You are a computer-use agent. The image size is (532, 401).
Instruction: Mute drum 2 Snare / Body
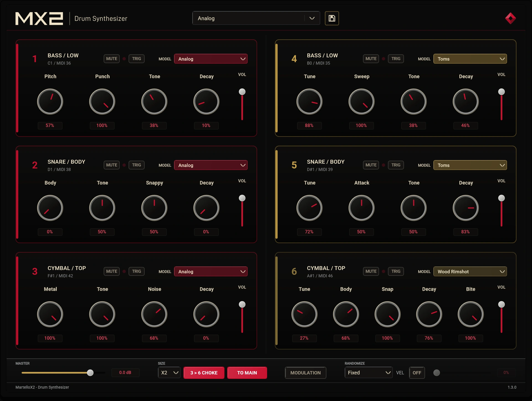[x=112, y=165]
